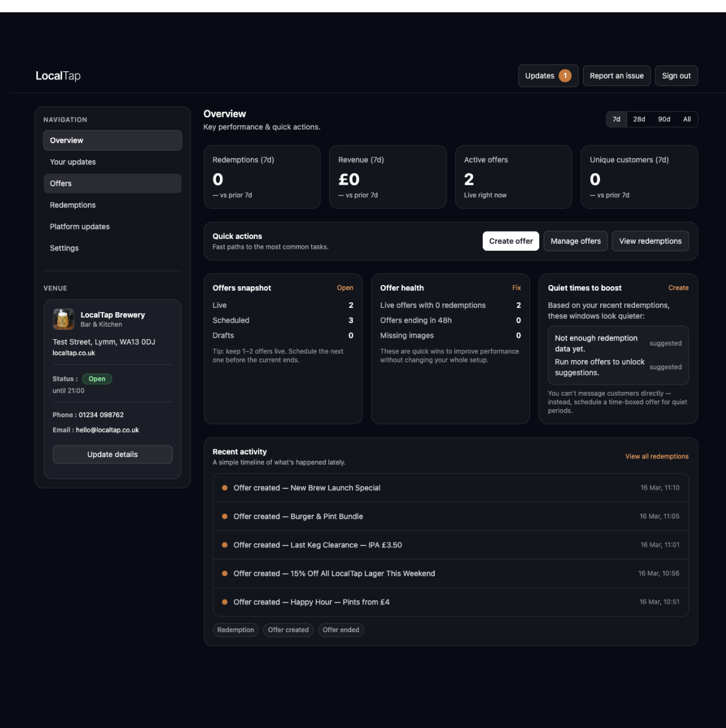Switch to the 28d time range tab
Viewport: 726px width, 728px height.
pyautogui.click(x=639, y=119)
